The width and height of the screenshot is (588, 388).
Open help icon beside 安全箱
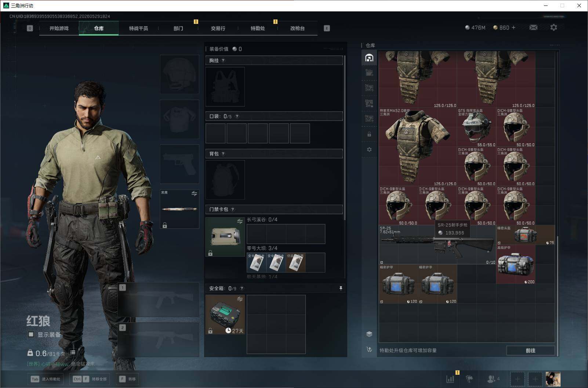click(242, 288)
